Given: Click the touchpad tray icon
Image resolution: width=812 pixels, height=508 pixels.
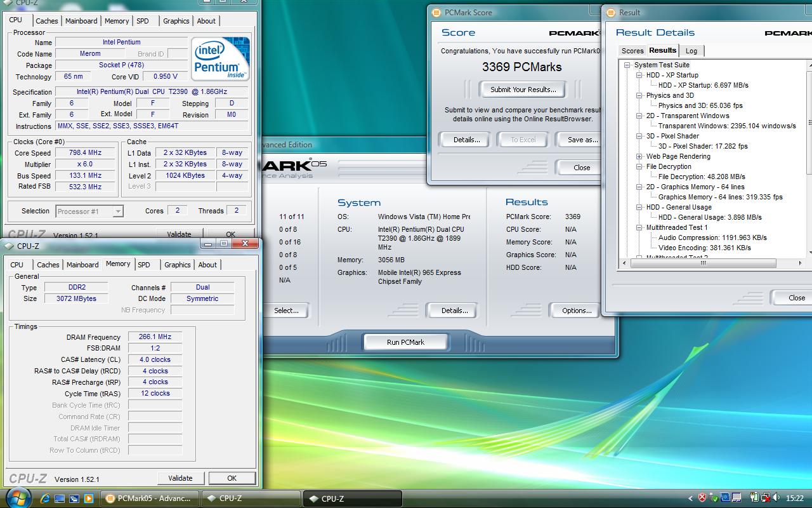Looking at the screenshot, I should pos(737,498).
